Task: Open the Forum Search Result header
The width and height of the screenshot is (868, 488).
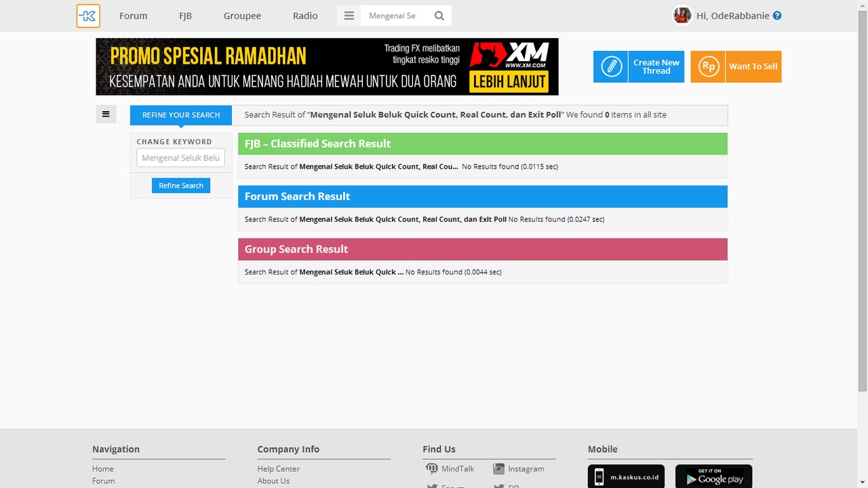Action: pos(482,197)
